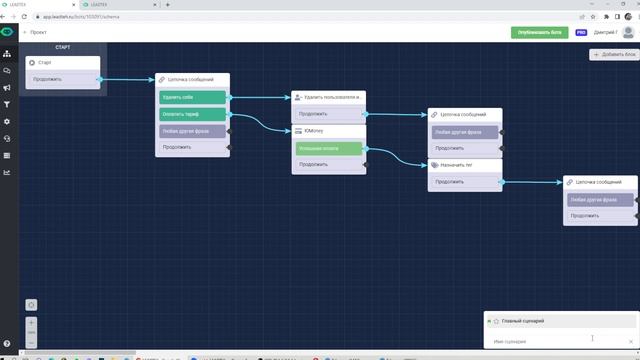The width and height of the screenshot is (640, 360).
Task: Select the first Цепочка сообщений block header
Action: pos(192,80)
